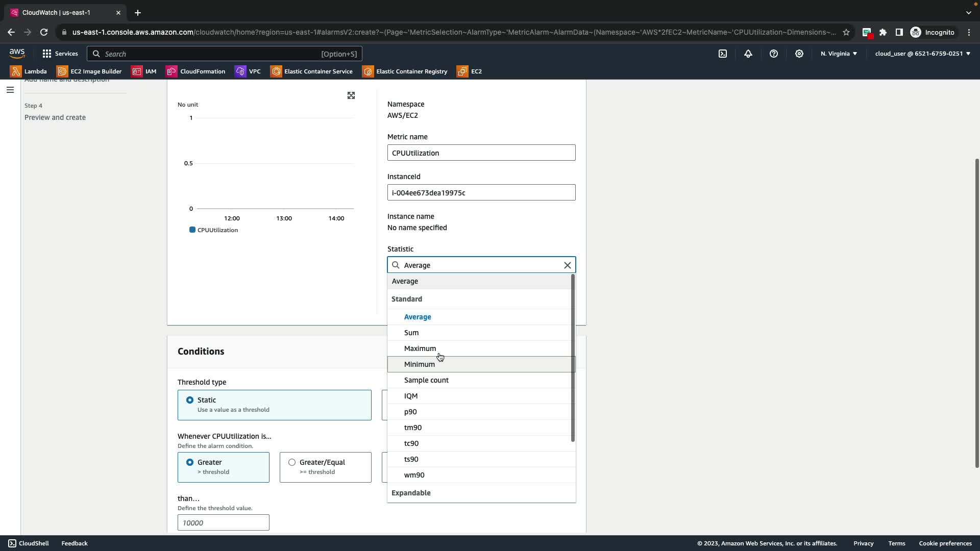This screenshot has height=551, width=980.
Task: Open the CloudShell icon in top bar
Action: [723, 54]
